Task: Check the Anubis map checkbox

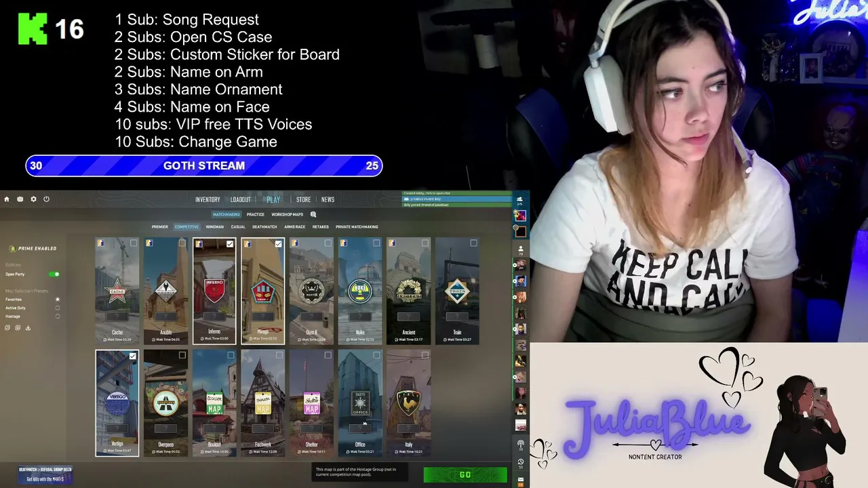Action: [182, 243]
